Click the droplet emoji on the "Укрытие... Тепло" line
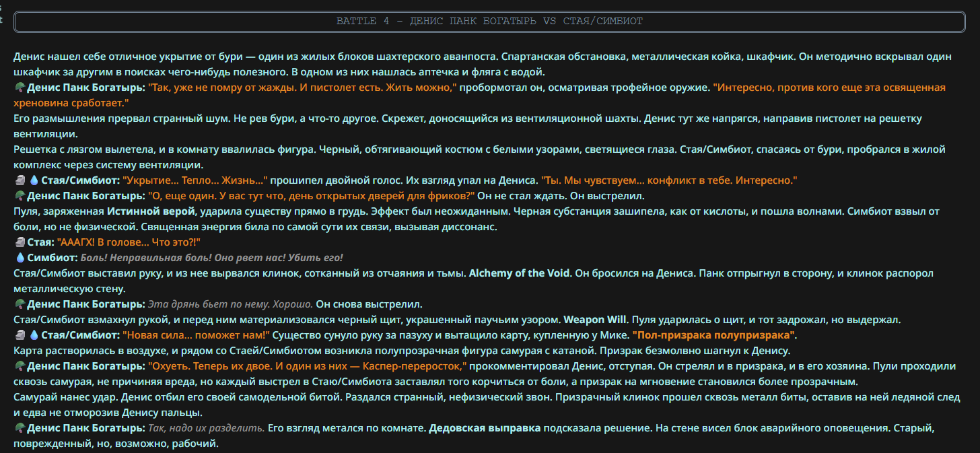This screenshot has height=453, width=980. 33,180
